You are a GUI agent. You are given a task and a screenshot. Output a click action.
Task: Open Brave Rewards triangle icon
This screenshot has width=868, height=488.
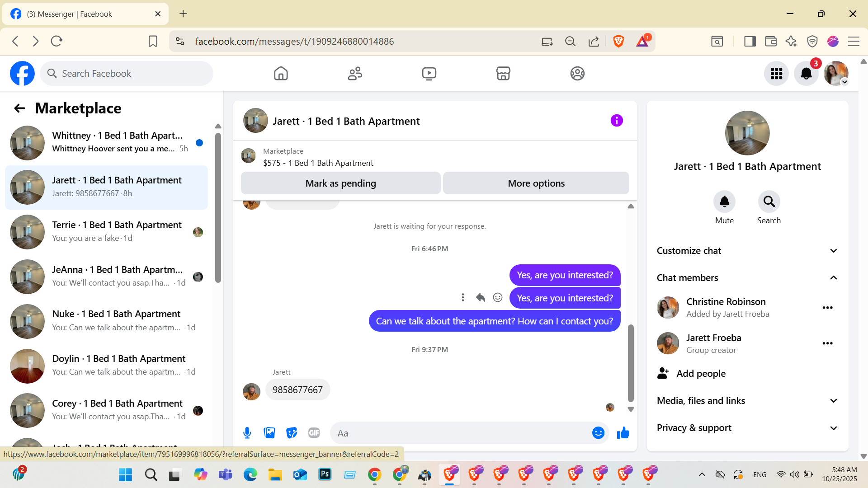tap(642, 42)
